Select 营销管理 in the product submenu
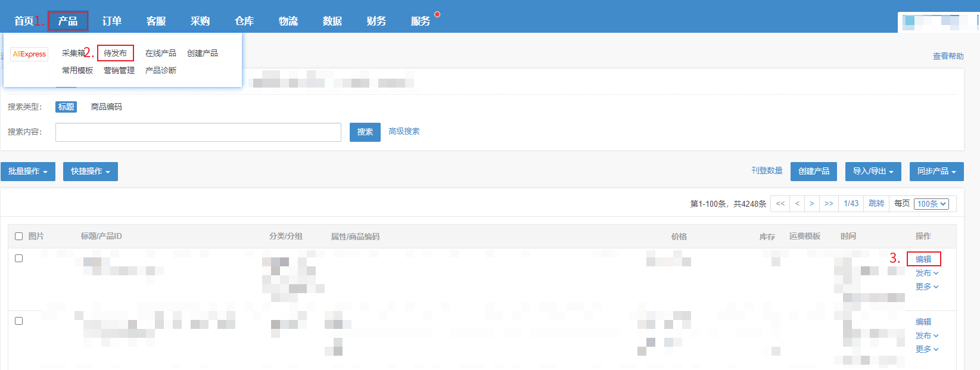980x370 pixels. [119, 70]
